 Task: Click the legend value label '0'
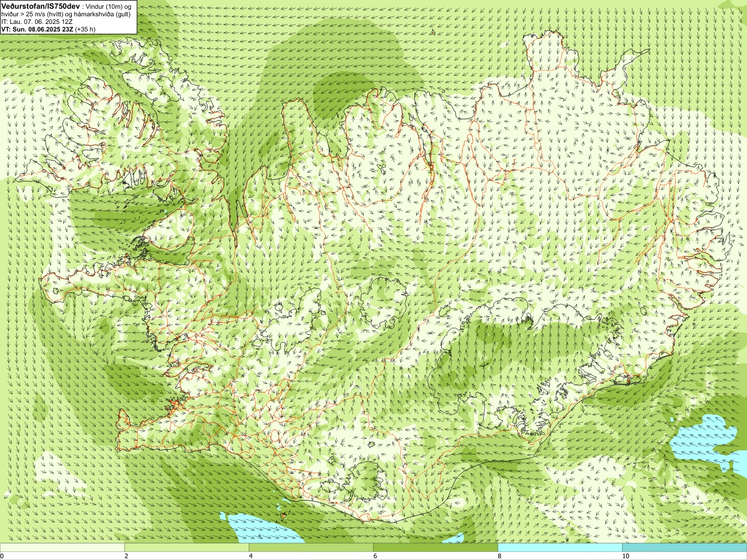(x=2, y=556)
